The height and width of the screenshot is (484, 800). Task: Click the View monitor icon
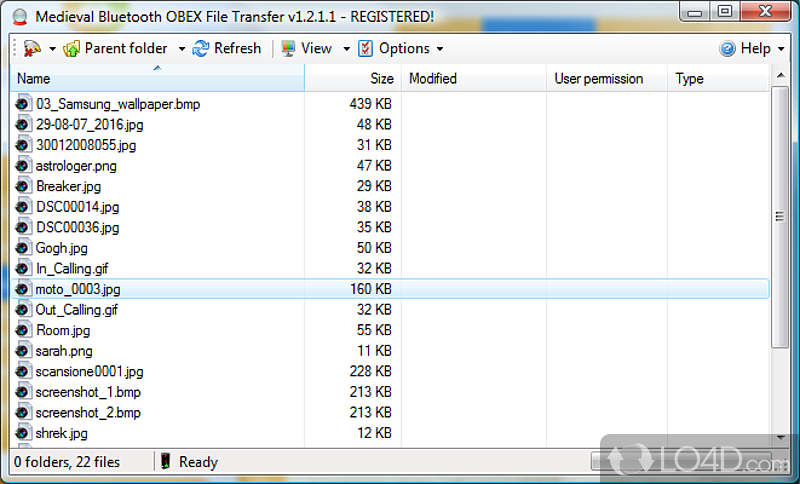click(288, 48)
